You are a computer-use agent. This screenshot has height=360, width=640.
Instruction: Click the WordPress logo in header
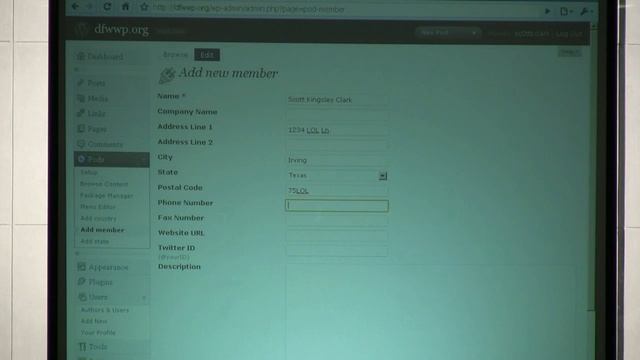tap(82, 29)
